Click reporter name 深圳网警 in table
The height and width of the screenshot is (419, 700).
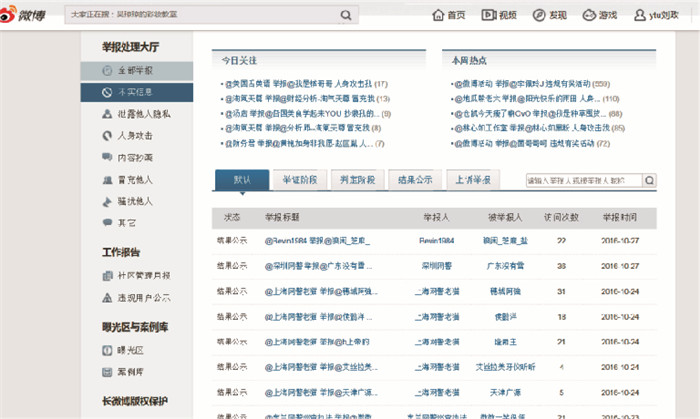(x=439, y=266)
